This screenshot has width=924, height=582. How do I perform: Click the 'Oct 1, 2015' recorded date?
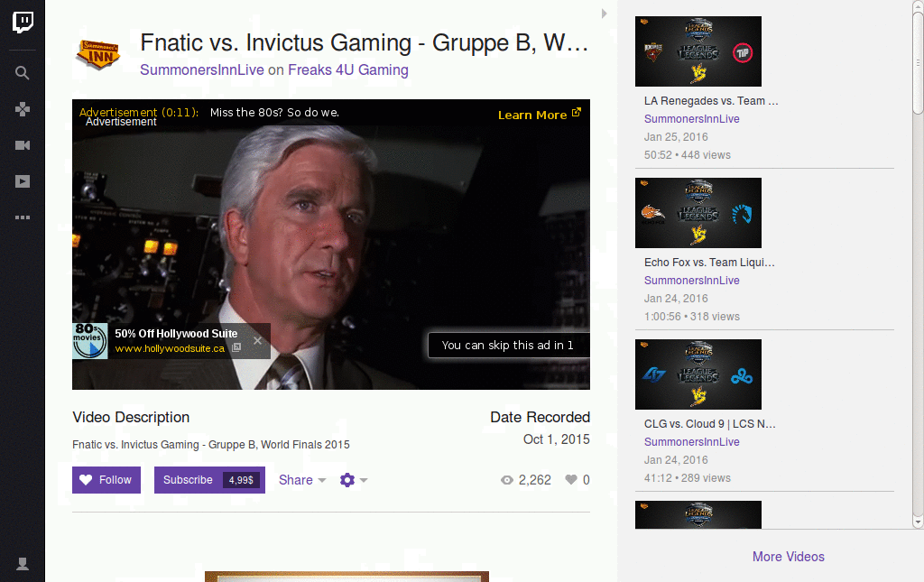coord(556,439)
